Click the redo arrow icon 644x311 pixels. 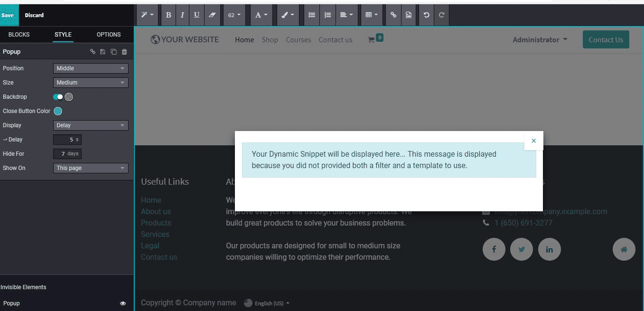(441, 15)
